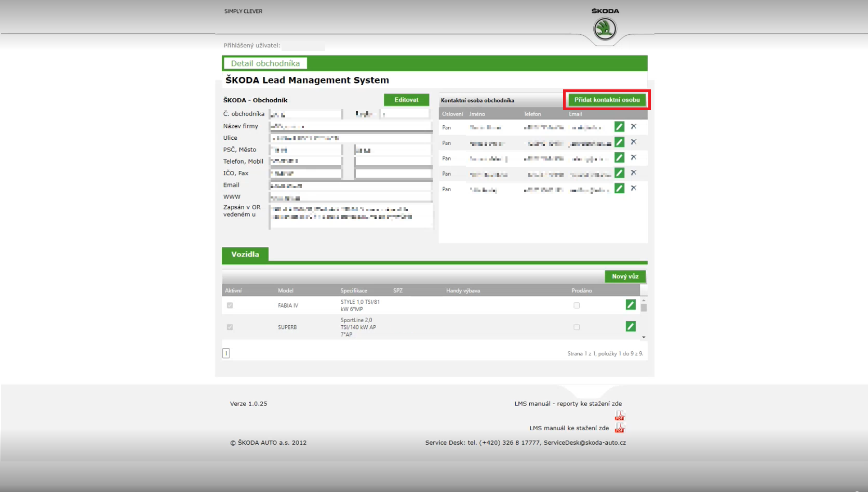The image size is (868, 492).
Task: Open the Vozidla tab
Action: pyautogui.click(x=245, y=254)
